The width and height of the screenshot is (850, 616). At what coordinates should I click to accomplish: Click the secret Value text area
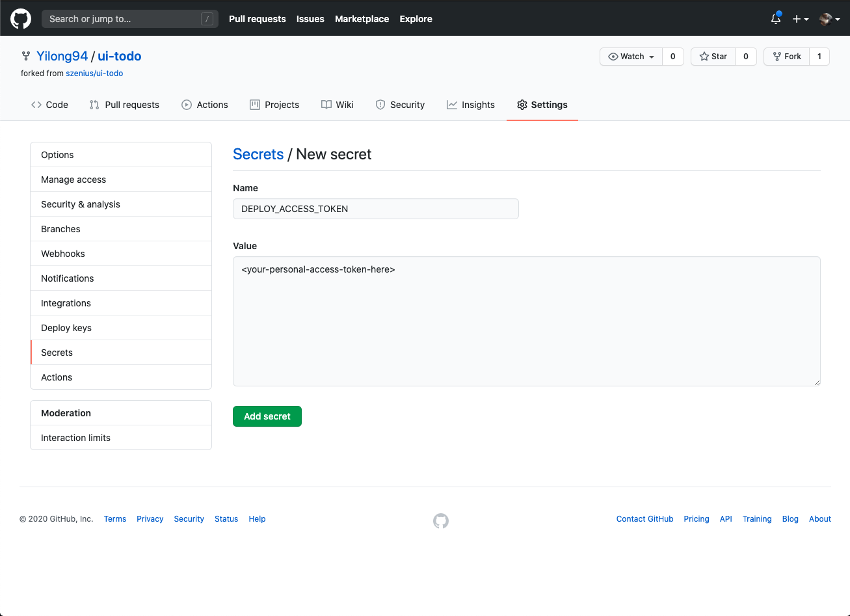pyautogui.click(x=527, y=321)
